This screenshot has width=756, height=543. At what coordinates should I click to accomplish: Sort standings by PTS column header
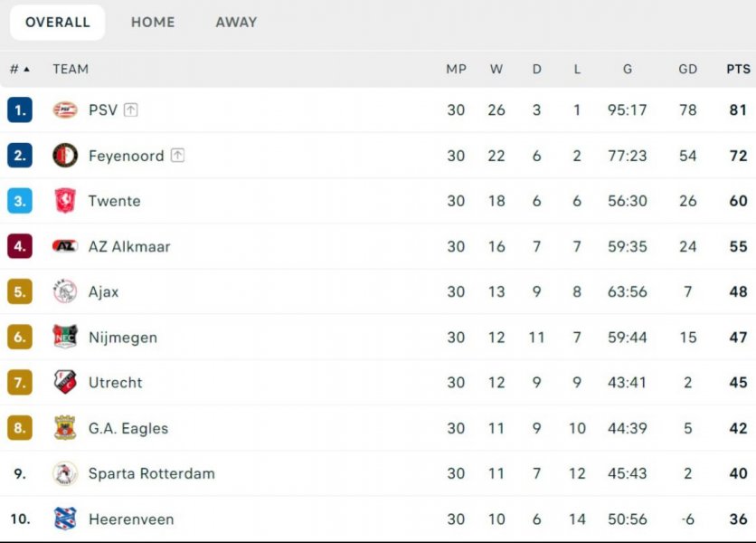tap(738, 69)
